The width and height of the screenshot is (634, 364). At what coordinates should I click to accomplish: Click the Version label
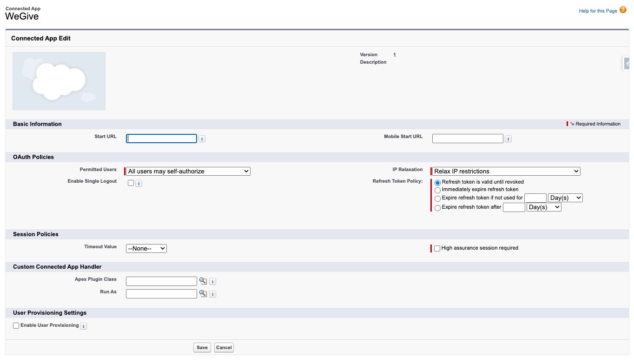(x=369, y=55)
